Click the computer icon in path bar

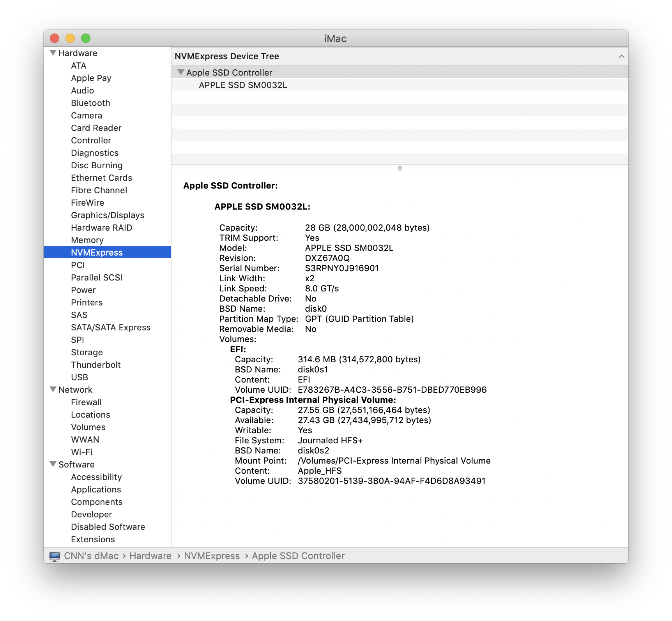pos(55,556)
